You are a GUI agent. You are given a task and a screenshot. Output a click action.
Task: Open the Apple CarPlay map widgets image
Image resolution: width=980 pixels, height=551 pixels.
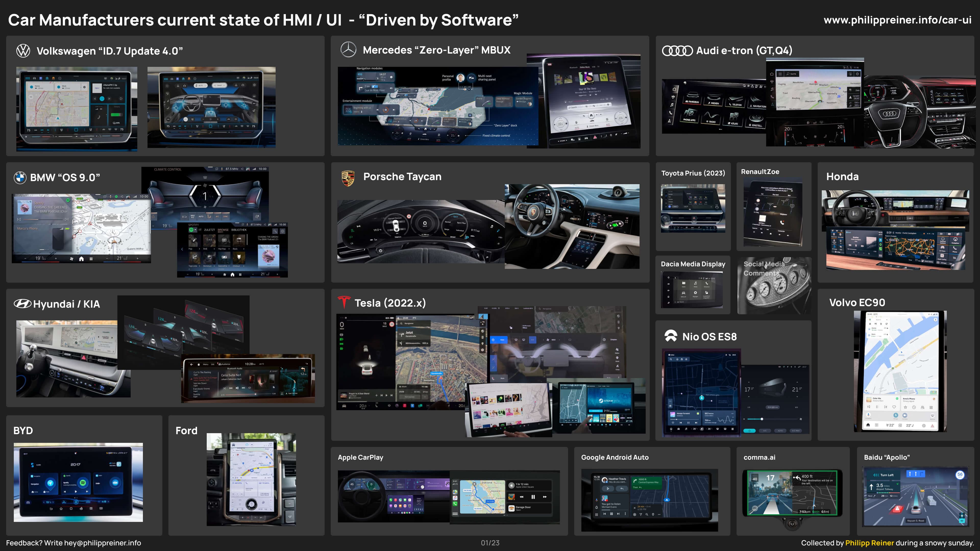click(x=505, y=497)
